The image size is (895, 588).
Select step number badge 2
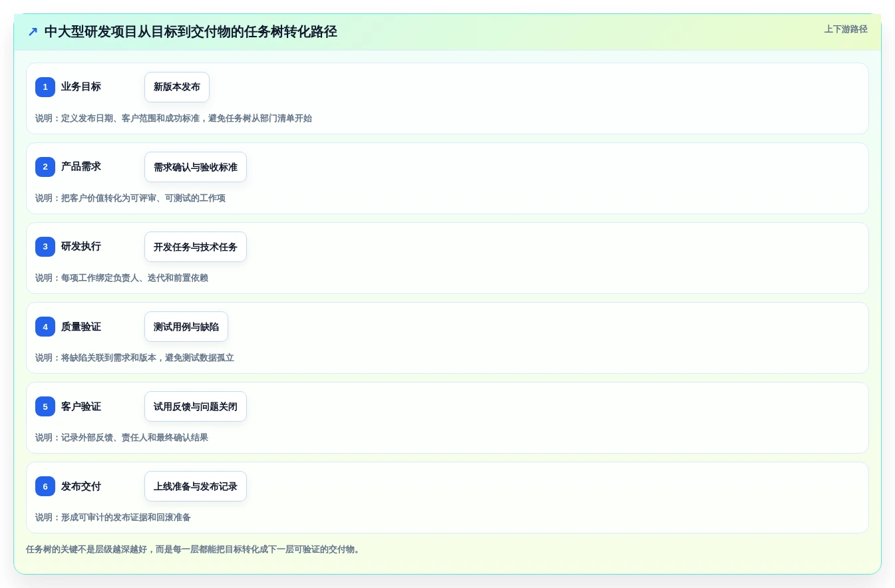click(x=45, y=167)
